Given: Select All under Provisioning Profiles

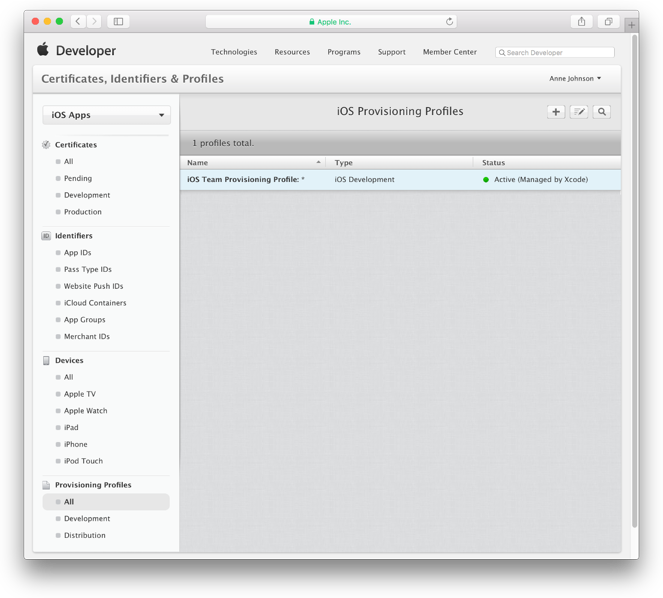Looking at the screenshot, I should tap(106, 502).
